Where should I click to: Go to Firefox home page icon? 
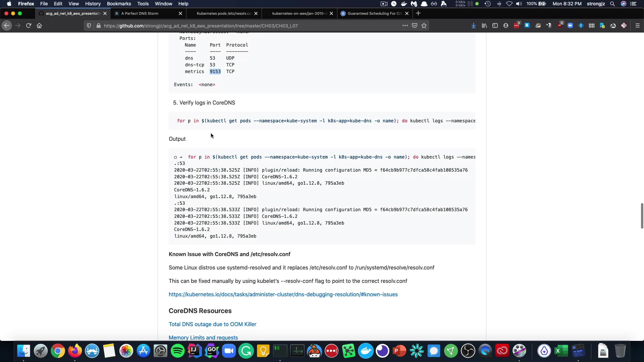pos(39,26)
